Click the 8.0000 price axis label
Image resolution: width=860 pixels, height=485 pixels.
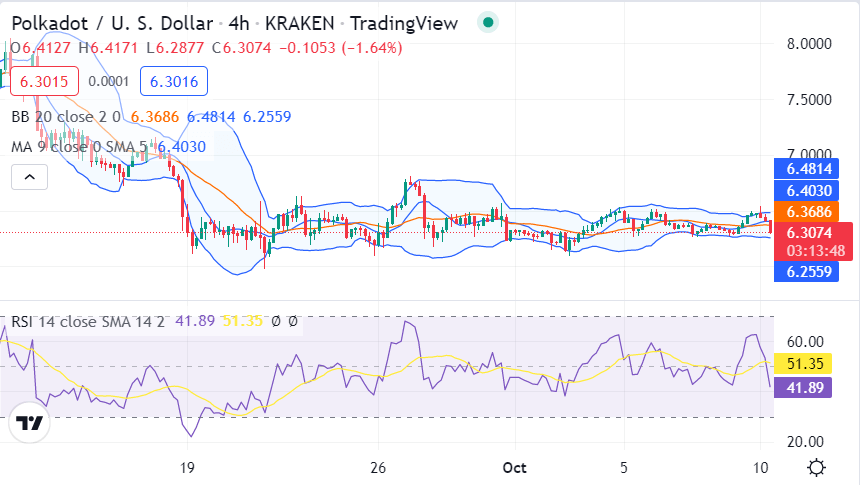coord(809,44)
